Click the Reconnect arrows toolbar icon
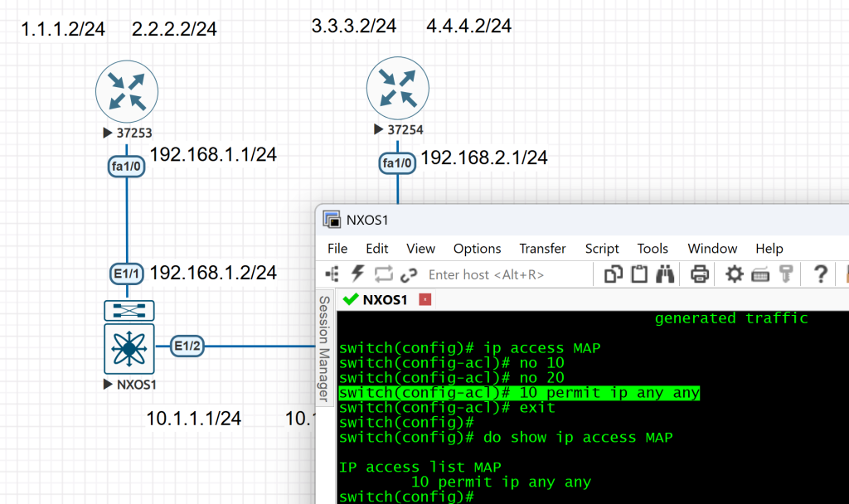 [383, 274]
